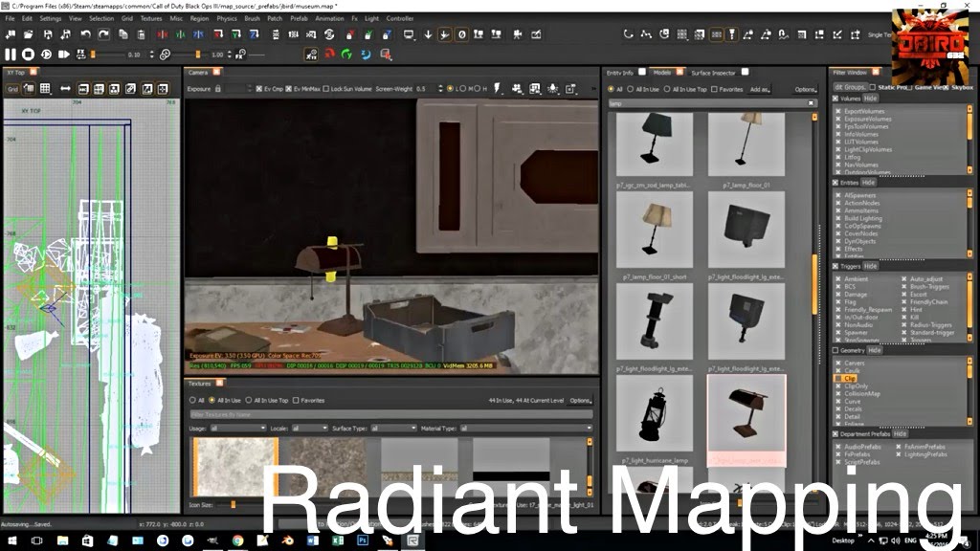Clear the lamp model search field
The image size is (980, 551).
point(811,103)
